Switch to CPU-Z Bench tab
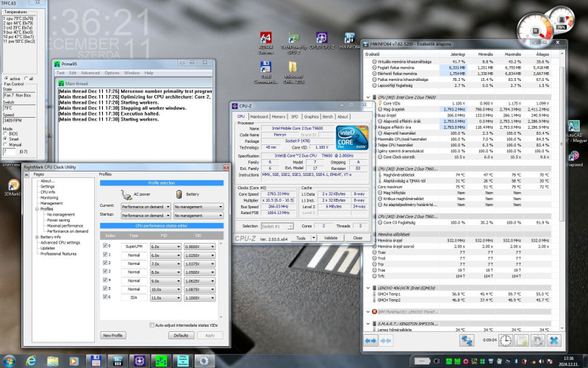 [327, 117]
